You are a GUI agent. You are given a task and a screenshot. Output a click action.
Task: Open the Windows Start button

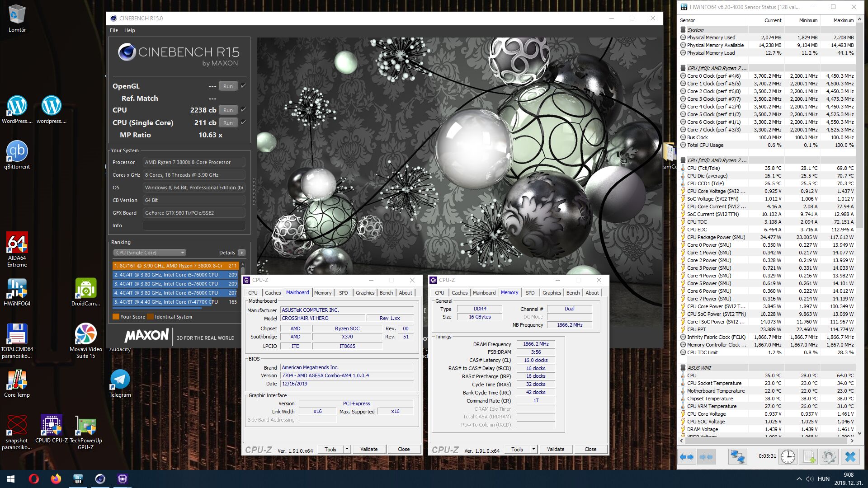pyautogui.click(x=11, y=479)
